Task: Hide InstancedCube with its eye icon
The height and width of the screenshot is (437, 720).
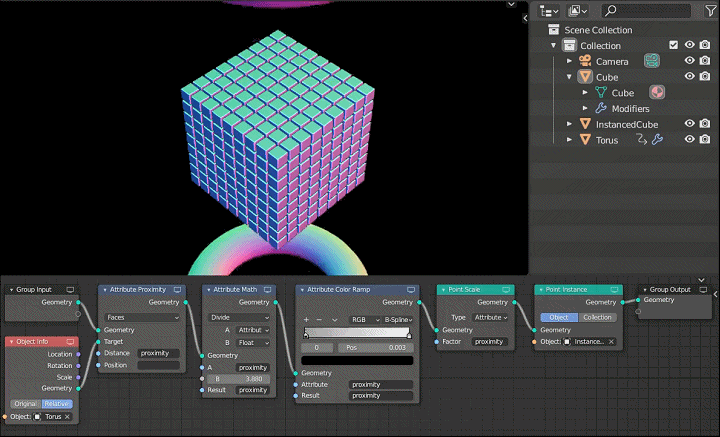Action: (x=689, y=124)
